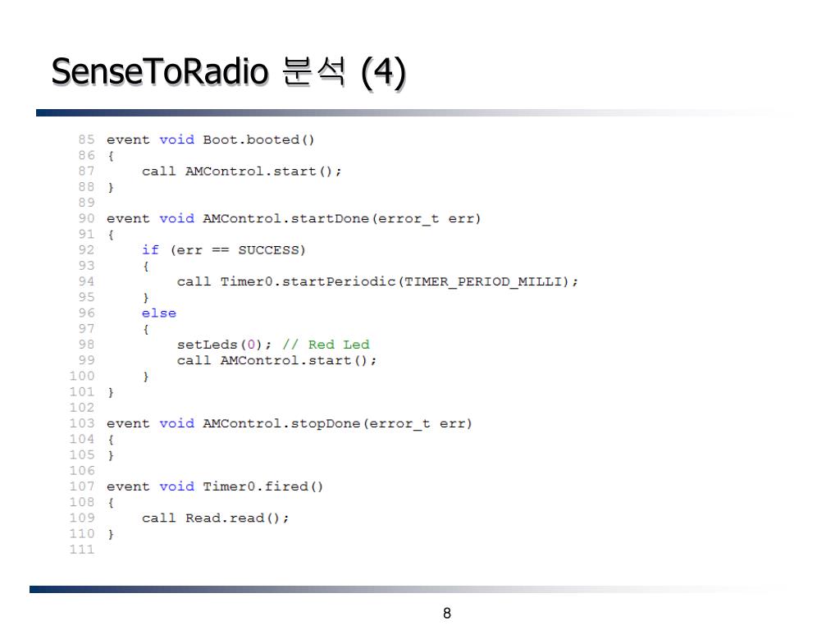
Task: Click 'event void Timer0.fired()' line
Action: tap(215, 486)
